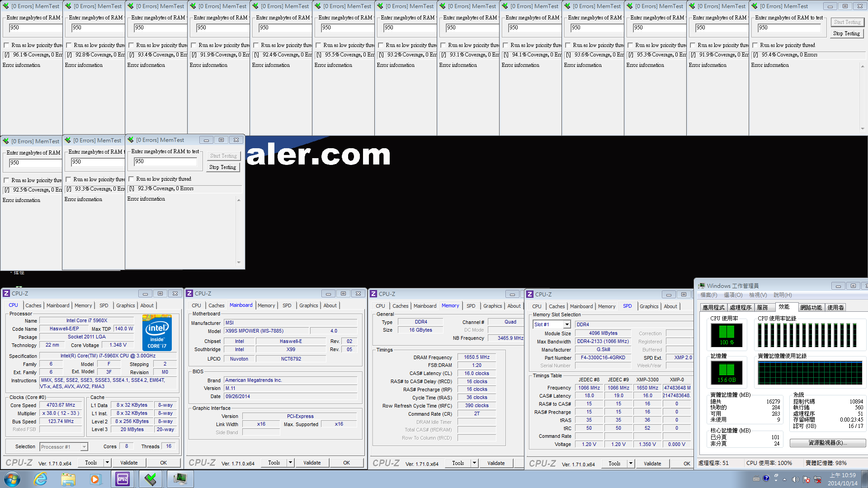The image size is (868, 488).
Task: Click title icon of MemTest window at 94.1% coverage
Action: [x=505, y=6]
